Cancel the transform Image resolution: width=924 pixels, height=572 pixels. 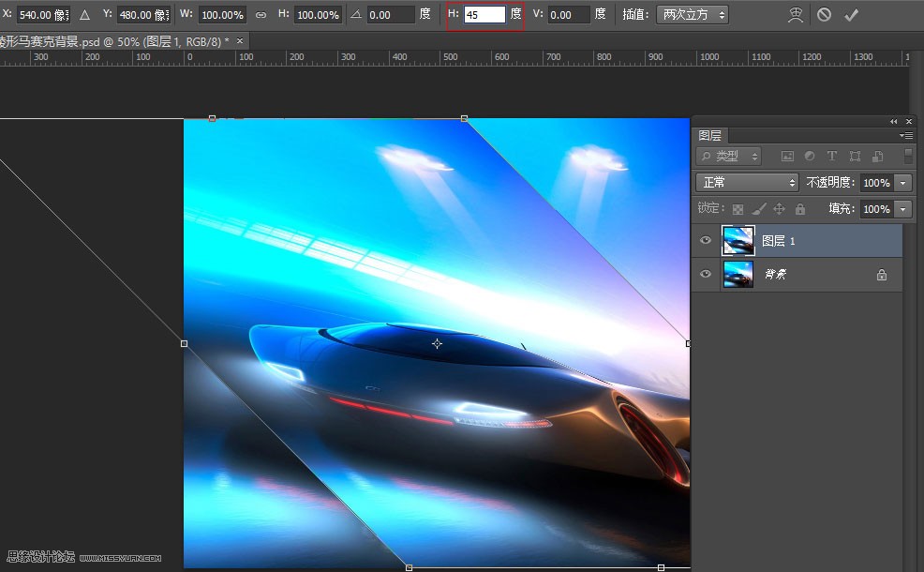(824, 15)
